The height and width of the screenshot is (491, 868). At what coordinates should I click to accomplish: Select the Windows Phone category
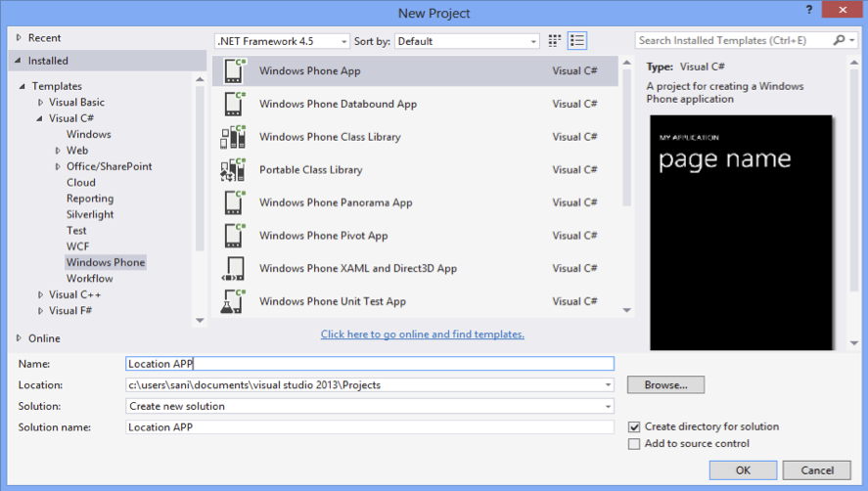(105, 262)
